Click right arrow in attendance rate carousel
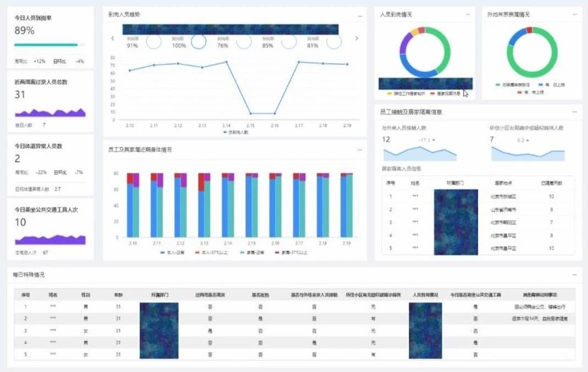The height and width of the screenshot is (372, 588). (356, 38)
